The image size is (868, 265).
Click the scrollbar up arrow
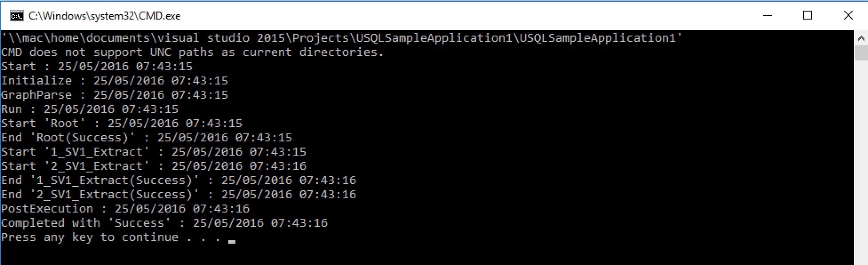point(861,39)
